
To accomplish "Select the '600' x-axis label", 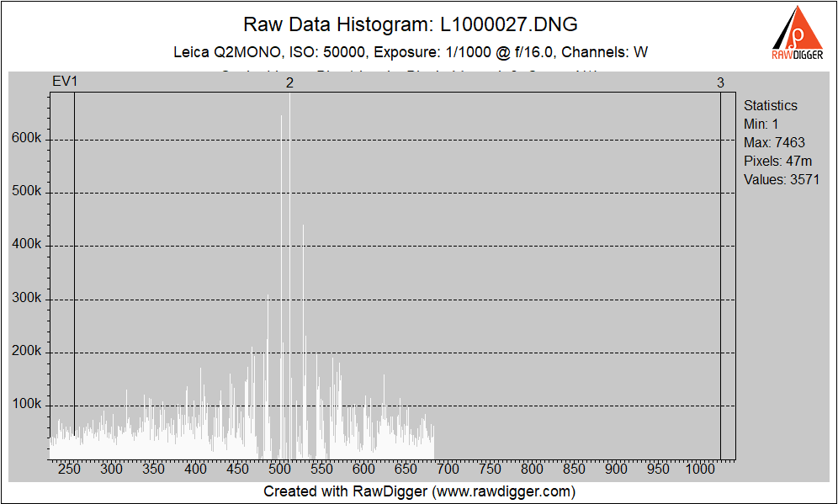I will pyautogui.click(x=364, y=470).
